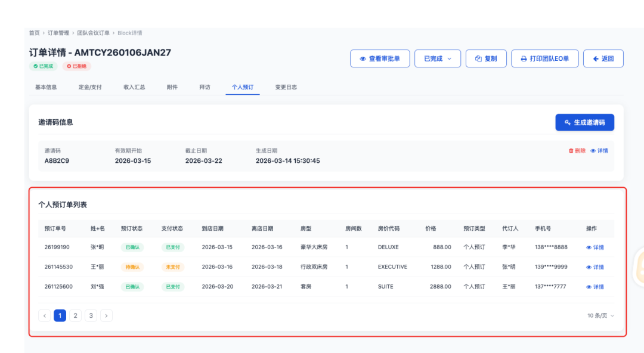Screen dimensions: 644x353
Task: Go to 订单管理 in the breadcrumb
Action: click(58, 33)
